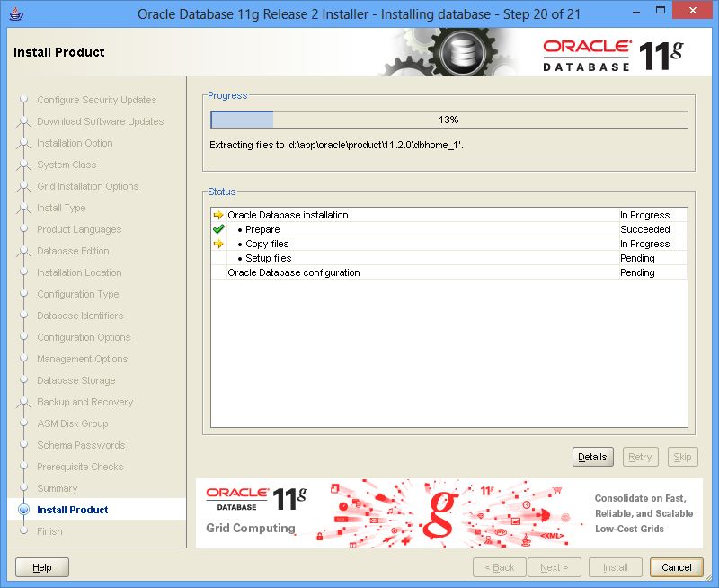Select Configuration Options step

coord(84,337)
